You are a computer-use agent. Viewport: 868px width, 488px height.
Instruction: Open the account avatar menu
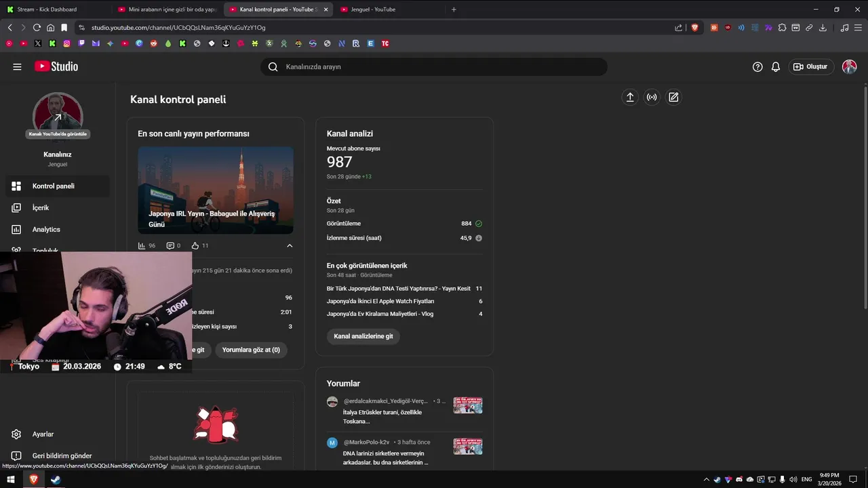click(849, 66)
